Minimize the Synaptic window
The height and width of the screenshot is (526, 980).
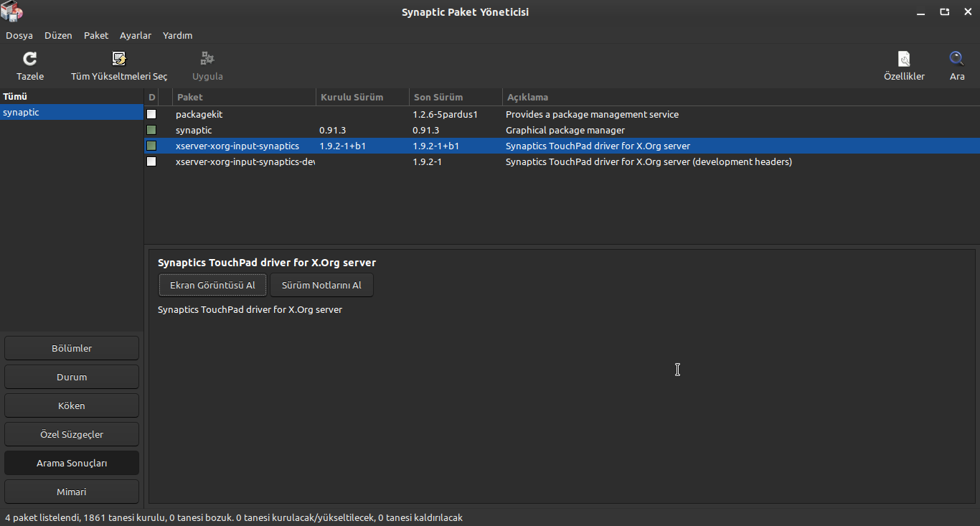[921, 12]
